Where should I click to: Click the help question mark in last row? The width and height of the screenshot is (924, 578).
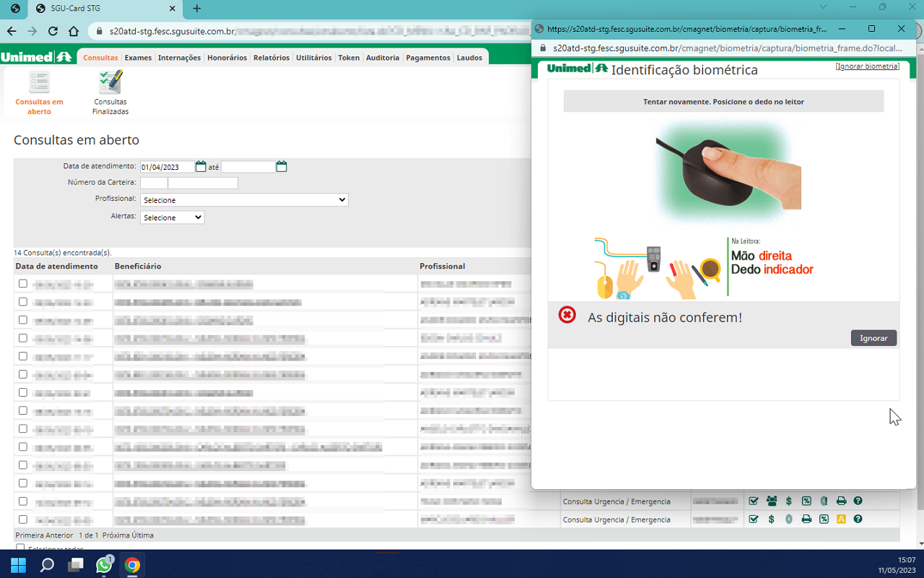(858, 519)
